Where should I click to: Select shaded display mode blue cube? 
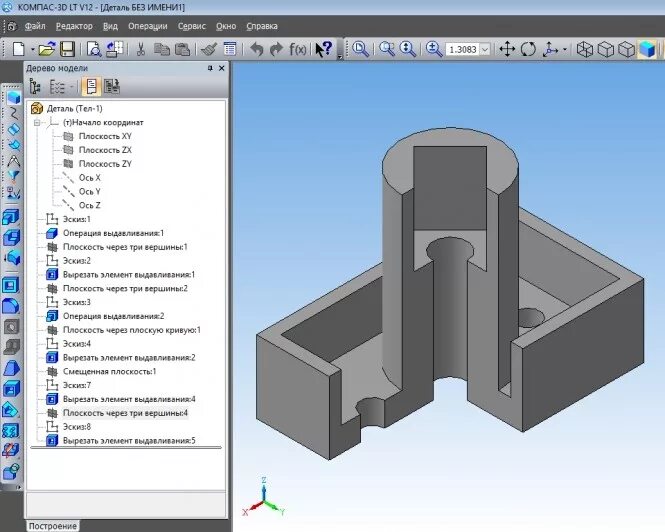(647, 49)
